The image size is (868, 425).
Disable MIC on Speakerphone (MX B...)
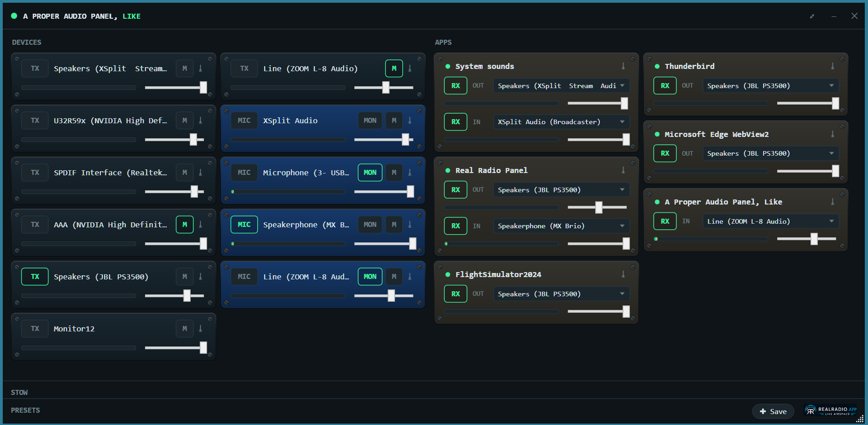[244, 225]
